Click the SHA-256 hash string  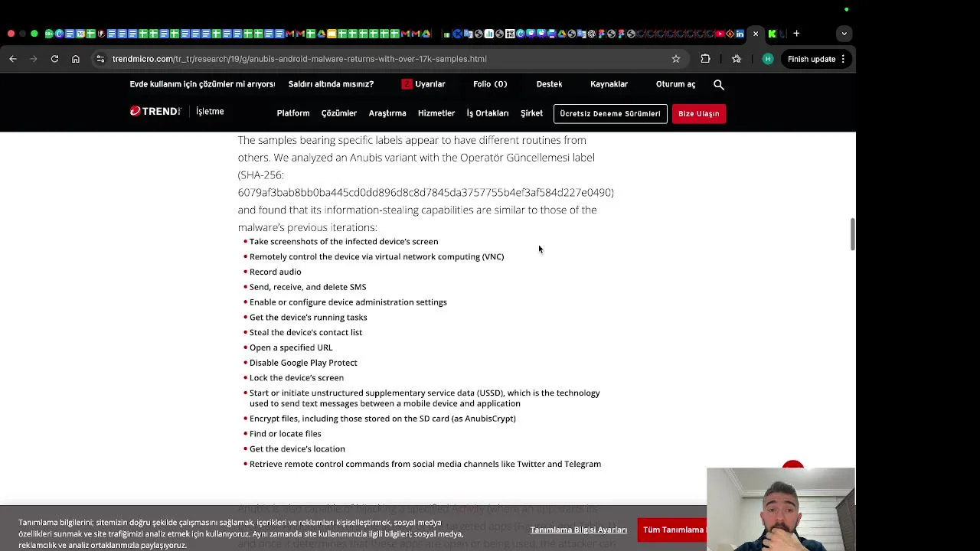[x=426, y=192]
